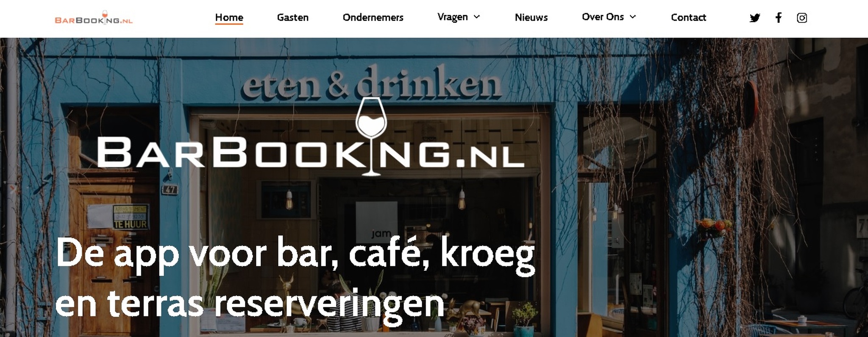This screenshot has width=868, height=337.
Task: Open the Gasten page
Action: click(x=292, y=17)
